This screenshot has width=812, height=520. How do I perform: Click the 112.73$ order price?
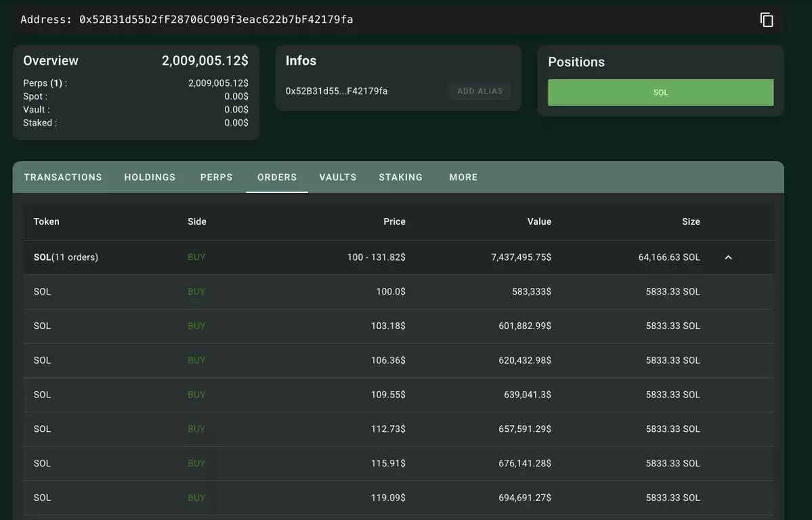pyautogui.click(x=389, y=429)
